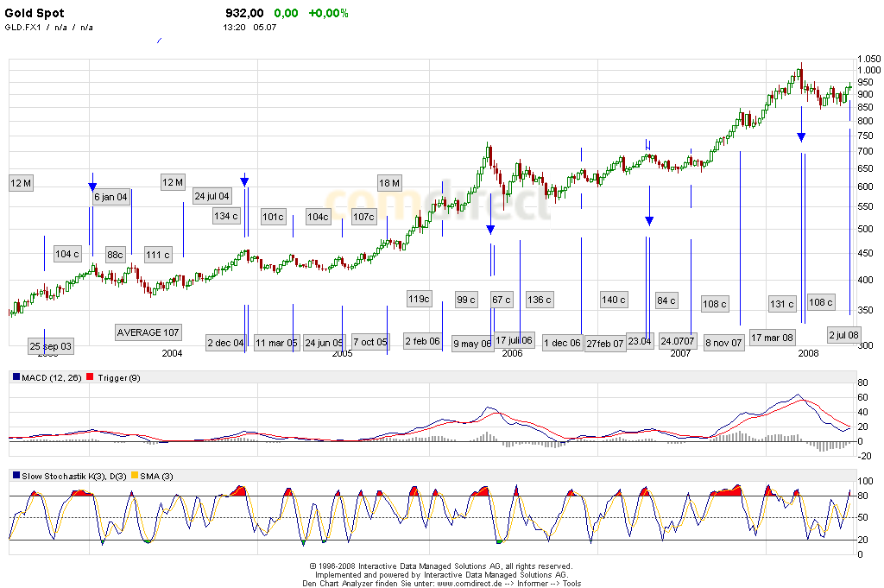Click the 2 jul 08 date marker
The width and height of the screenshot is (884, 588).
point(843,334)
